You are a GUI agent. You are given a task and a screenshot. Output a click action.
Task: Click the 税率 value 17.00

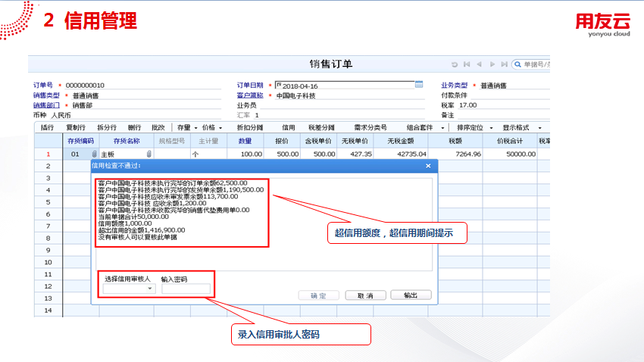(467, 105)
